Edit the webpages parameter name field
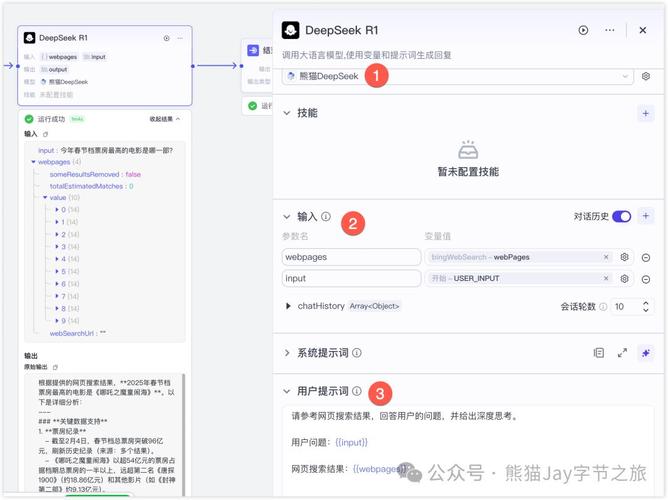This screenshot has height=500, width=668. coord(351,257)
